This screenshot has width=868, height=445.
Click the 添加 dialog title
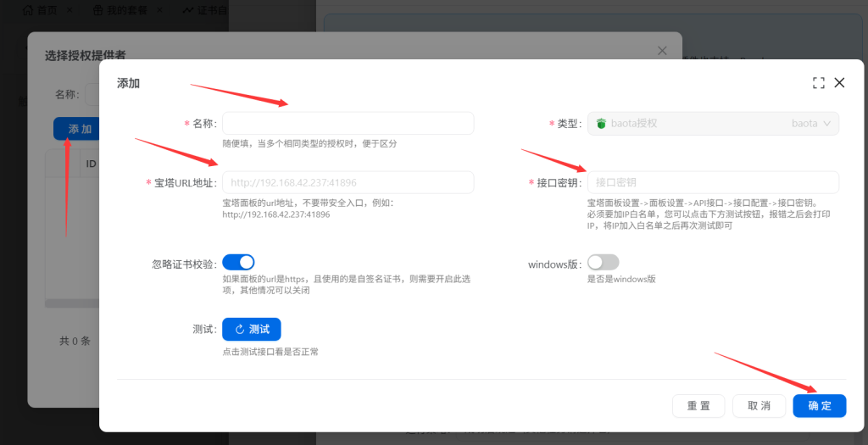pyautogui.click(x=129, y=83)
